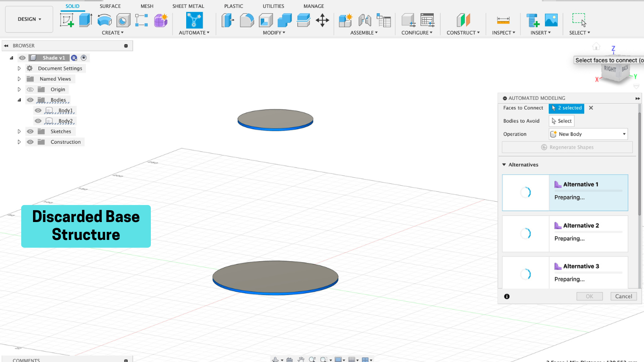Expand the Document Settings tree node
The width and height of the screenshot is (644, 362).
19,68
